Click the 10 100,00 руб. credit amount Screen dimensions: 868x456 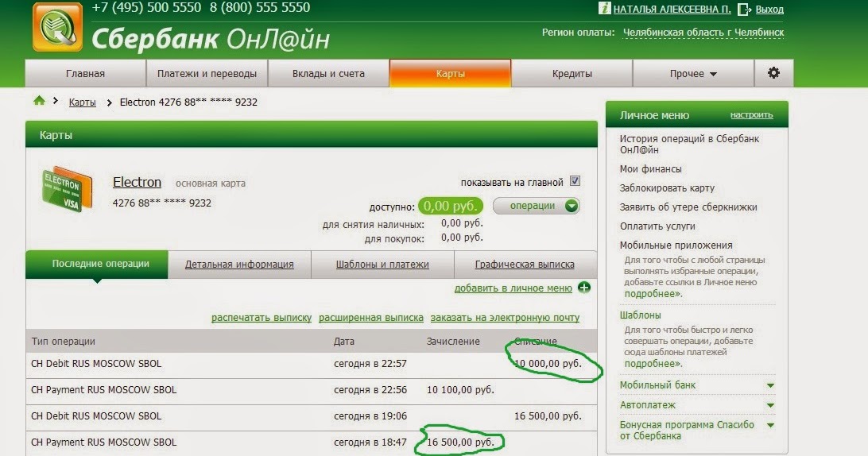(460, 390)
